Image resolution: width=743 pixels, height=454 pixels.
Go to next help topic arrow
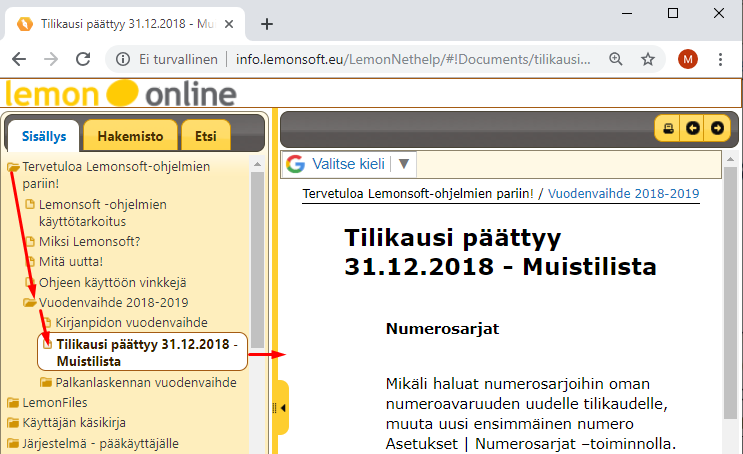(x=717, y=128)
